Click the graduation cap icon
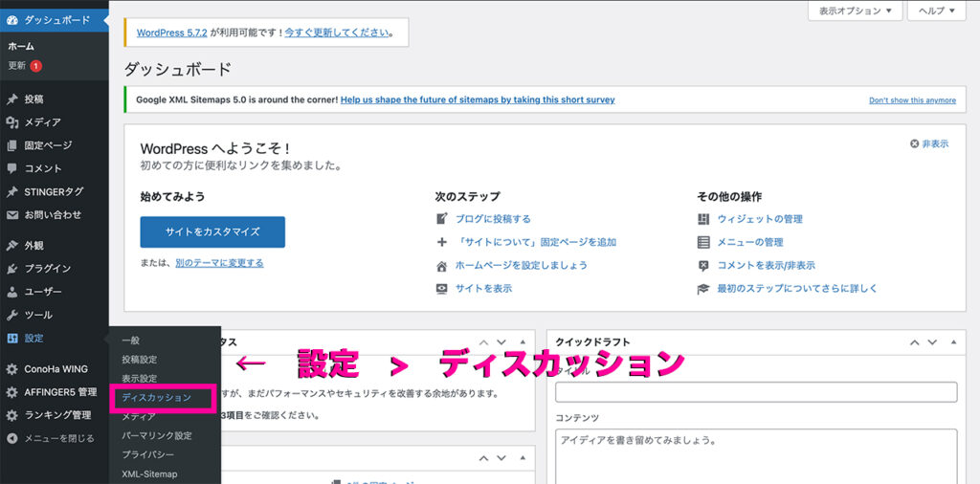 coord(703,289)
